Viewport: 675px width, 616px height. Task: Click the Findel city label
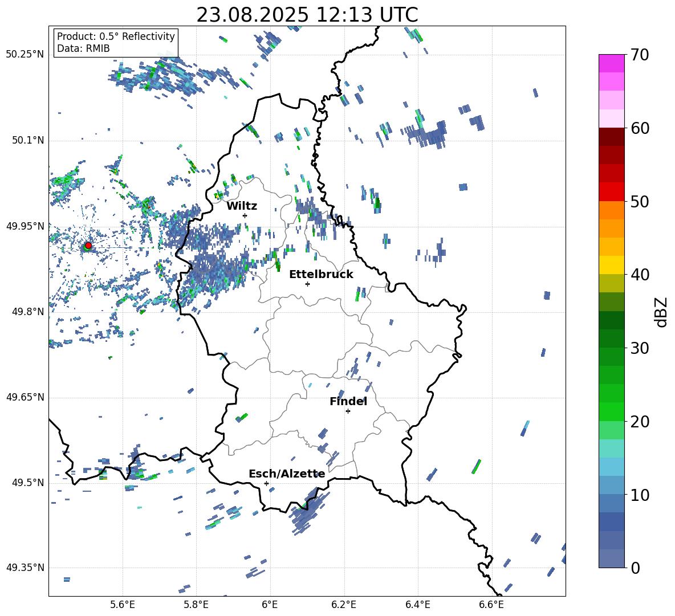pyautogui.click(x=348, y=401)
